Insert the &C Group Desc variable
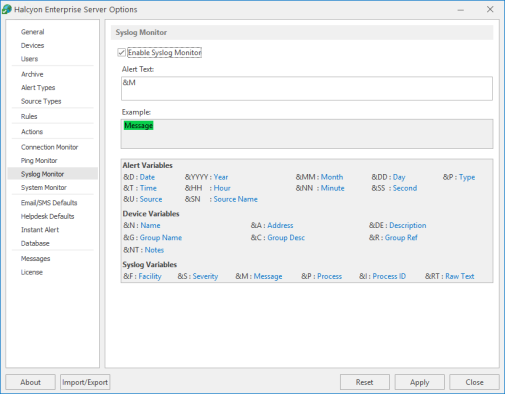The width and height of the screenshot is (505, 394). [286, 238]
